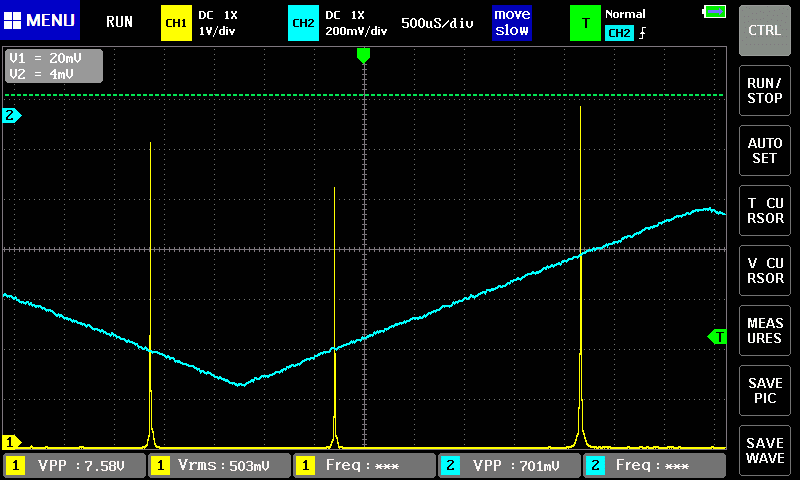Toggle the T CURSOR time cursors
Screen dimensions: 800x480
point(765,210)
